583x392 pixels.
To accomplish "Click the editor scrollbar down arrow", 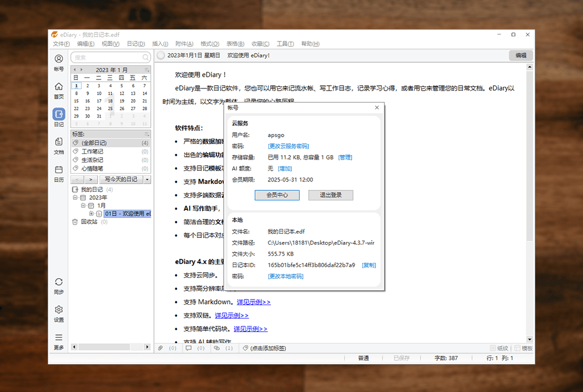I will (x=529, y=339).
